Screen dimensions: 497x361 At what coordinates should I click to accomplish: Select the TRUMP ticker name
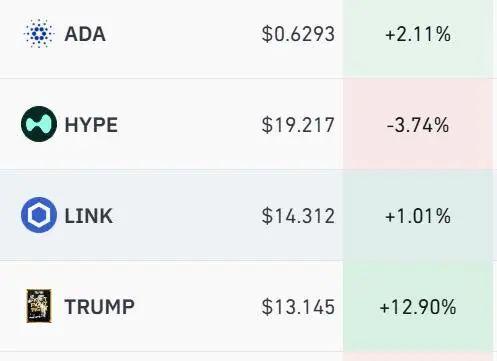100,307
